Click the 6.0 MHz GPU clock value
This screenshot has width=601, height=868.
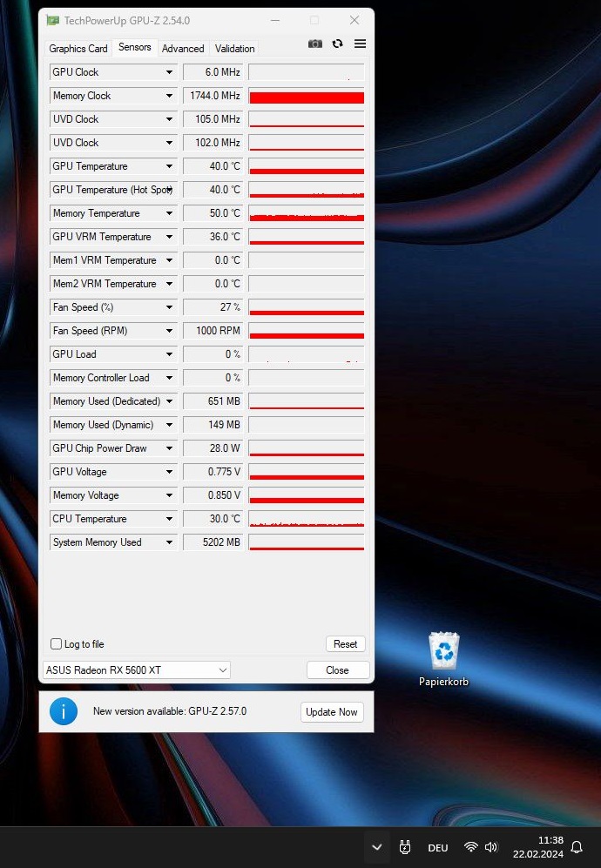tap(213, 72)
